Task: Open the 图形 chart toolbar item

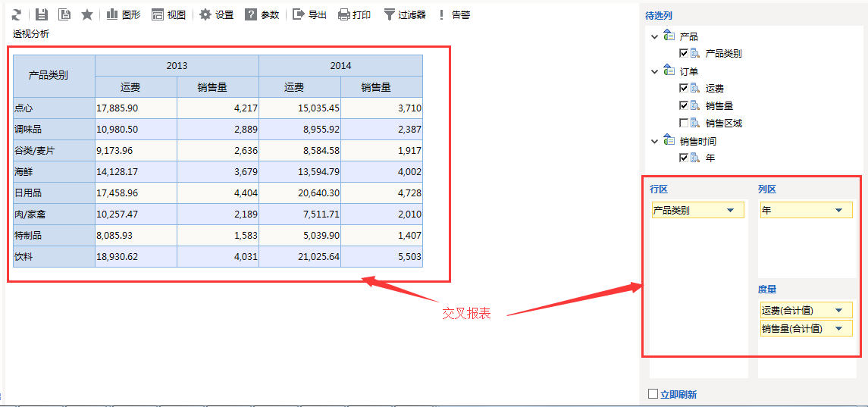Action: pos(123,15)
